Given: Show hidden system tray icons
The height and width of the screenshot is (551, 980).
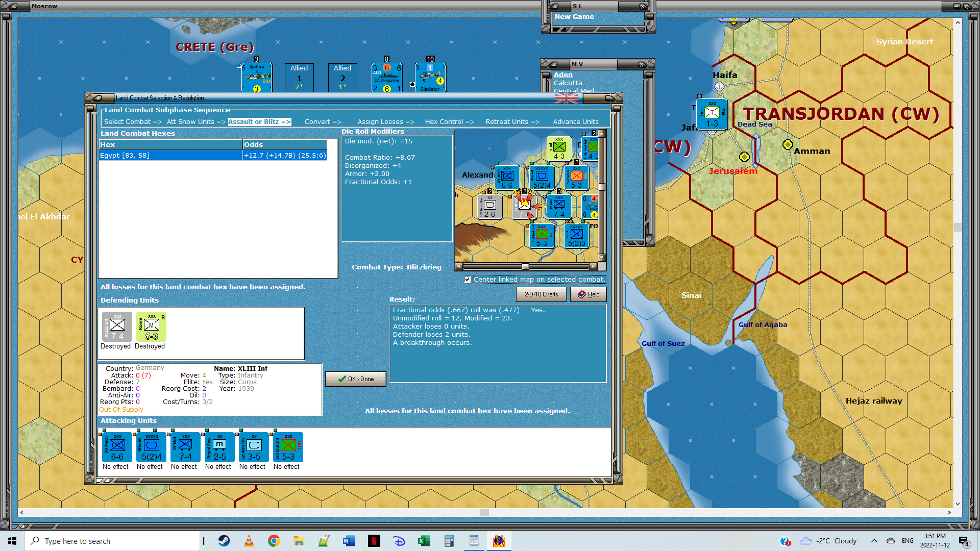Looking at the screenshot, I should pos(874,541).
